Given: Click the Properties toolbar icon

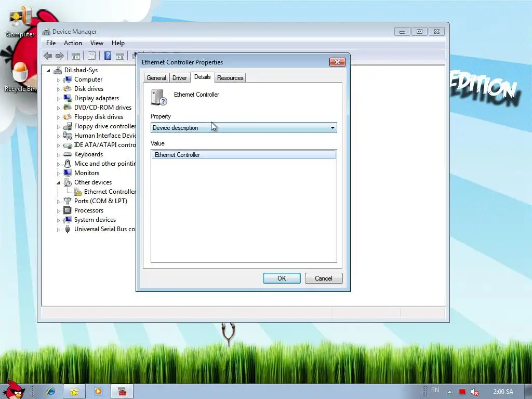Looking at the screenshot, I should pyautogui.click(x=91, y=56).
